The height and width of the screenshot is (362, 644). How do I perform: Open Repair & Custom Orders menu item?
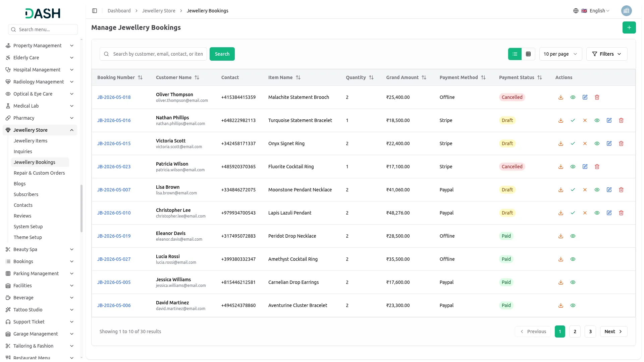(39, 173)
